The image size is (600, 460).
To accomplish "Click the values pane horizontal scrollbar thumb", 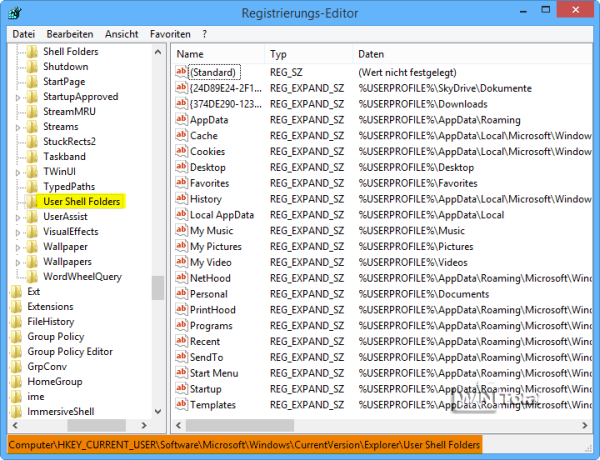I will (240, 425).
